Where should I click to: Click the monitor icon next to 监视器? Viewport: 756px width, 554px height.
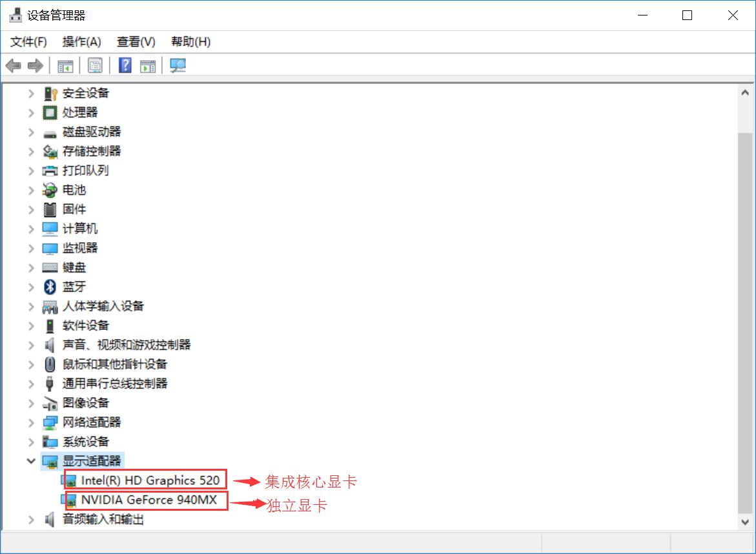pos(49,248)
